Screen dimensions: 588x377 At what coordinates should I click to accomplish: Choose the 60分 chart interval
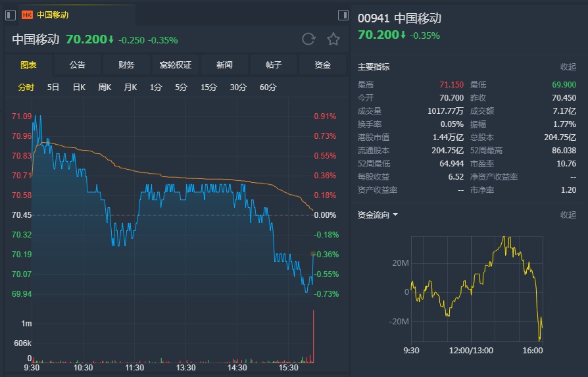pos(268,87)
